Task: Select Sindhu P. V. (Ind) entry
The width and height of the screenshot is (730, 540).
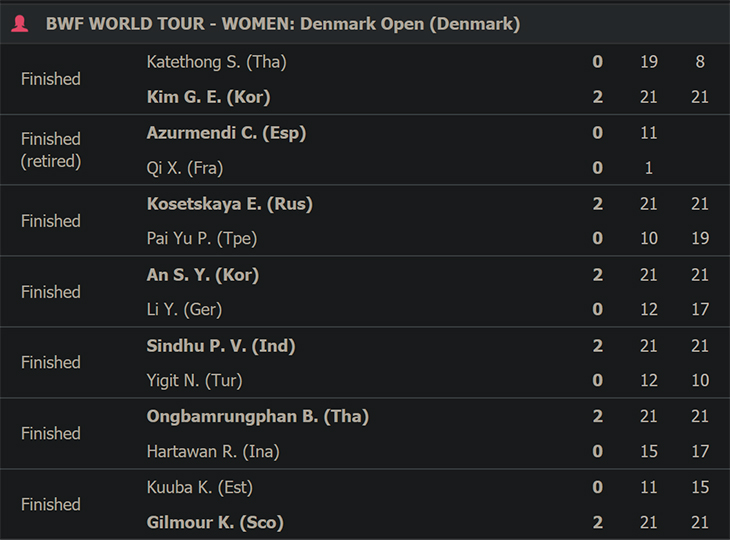Action: pyautogui.click(x=221, y=346)
